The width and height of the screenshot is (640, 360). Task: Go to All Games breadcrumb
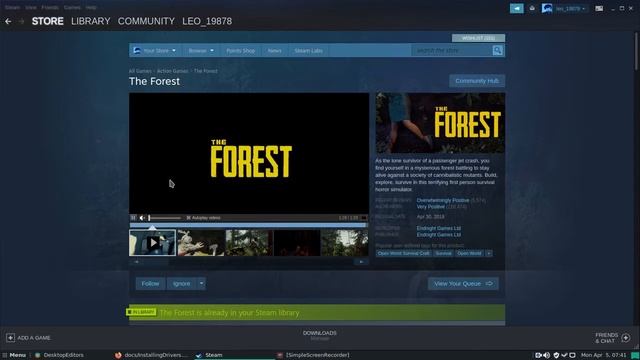pyautogui.click(x=140, y=71)
